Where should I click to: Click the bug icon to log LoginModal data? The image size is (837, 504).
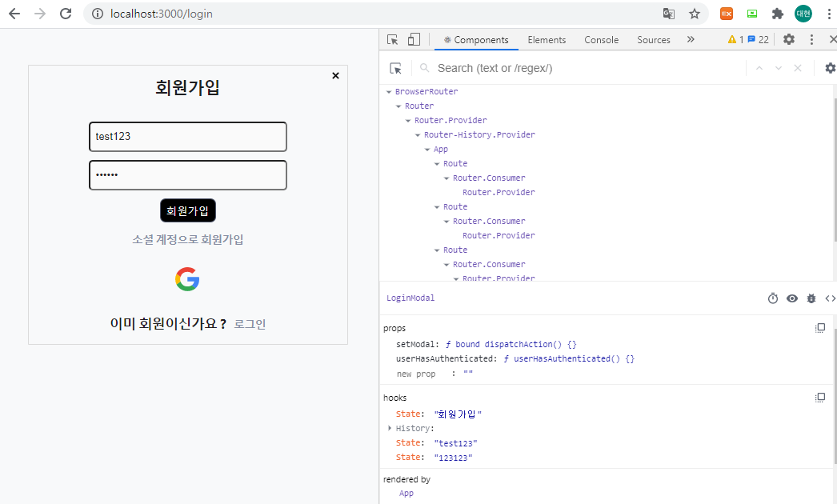pos(811,298)
